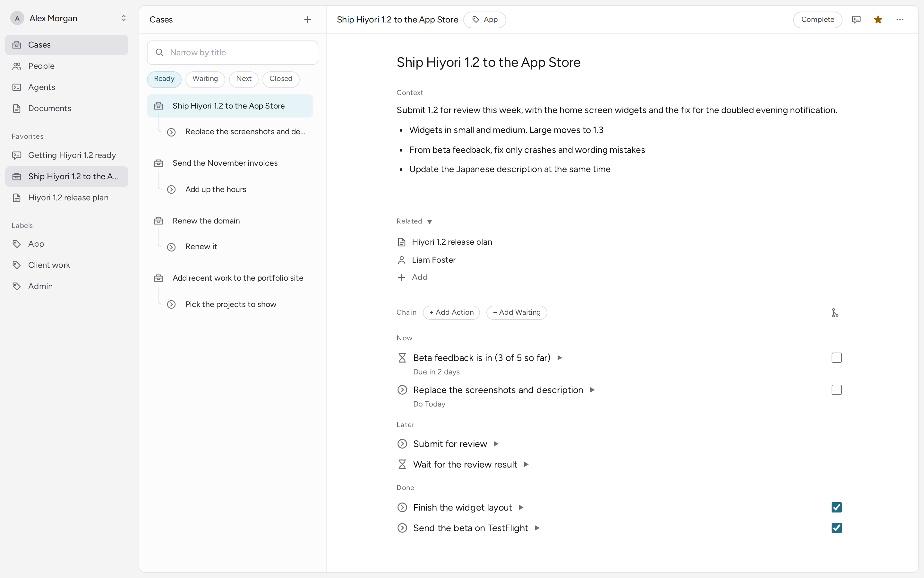Open the comment chat icon in header
The height and width of the screenshot is (578, 924).
click(856, 20)
